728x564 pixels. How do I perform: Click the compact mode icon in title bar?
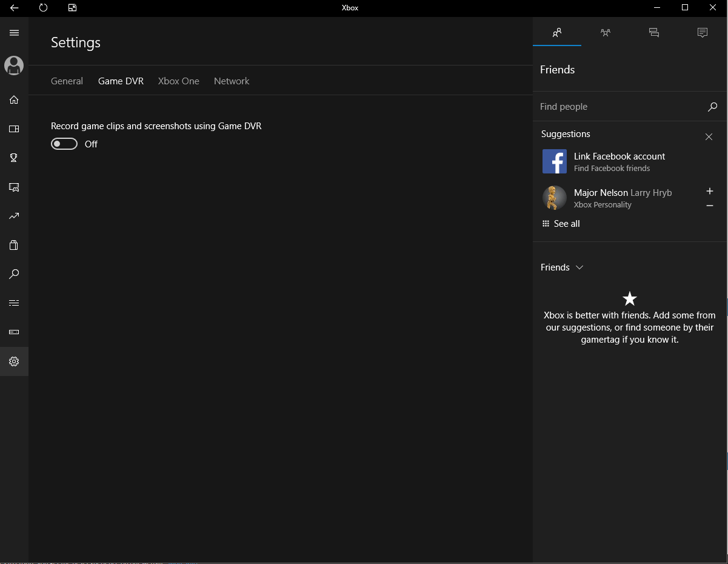(x=73, y=8)
